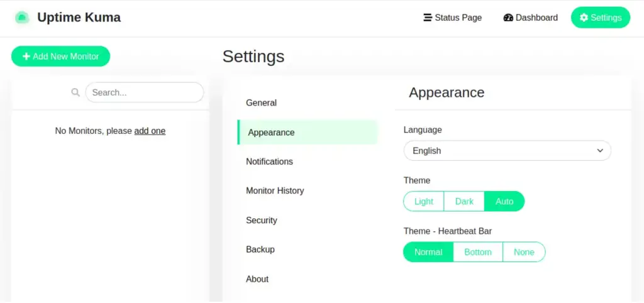Set heartbeat bar theme to None

click(x=524, y=252)
